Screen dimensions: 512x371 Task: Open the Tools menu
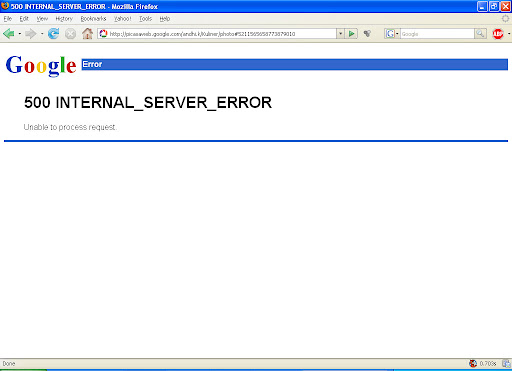(x=145, y=19)
